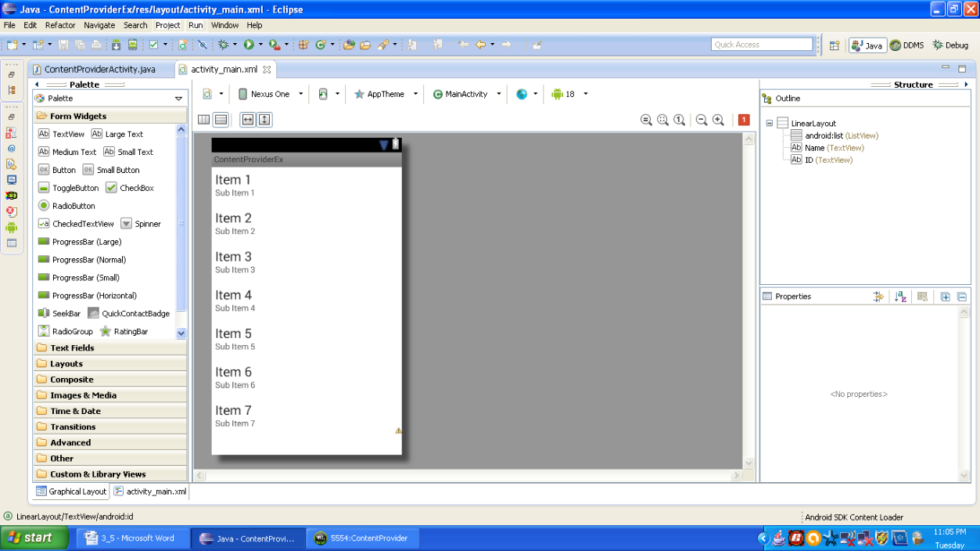This screenshot has width=980, height=551.
Task: Click the Restore Default Value properties icon
Action: pos(922,297)
